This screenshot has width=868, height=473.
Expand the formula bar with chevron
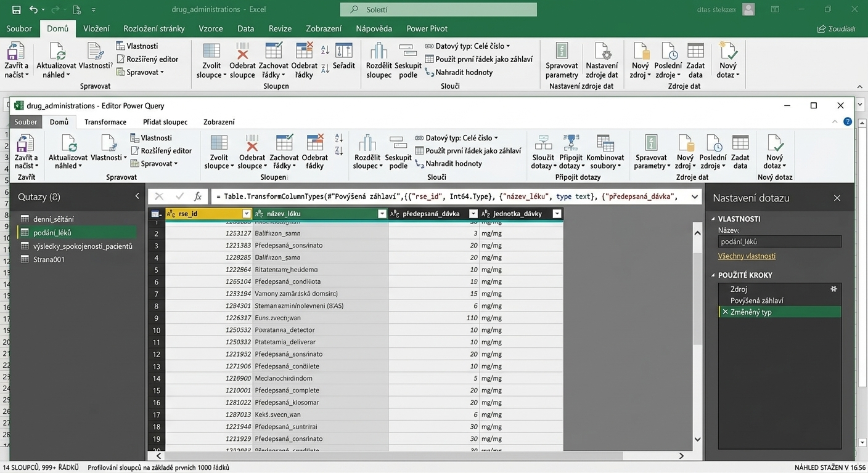pos(695,196)
